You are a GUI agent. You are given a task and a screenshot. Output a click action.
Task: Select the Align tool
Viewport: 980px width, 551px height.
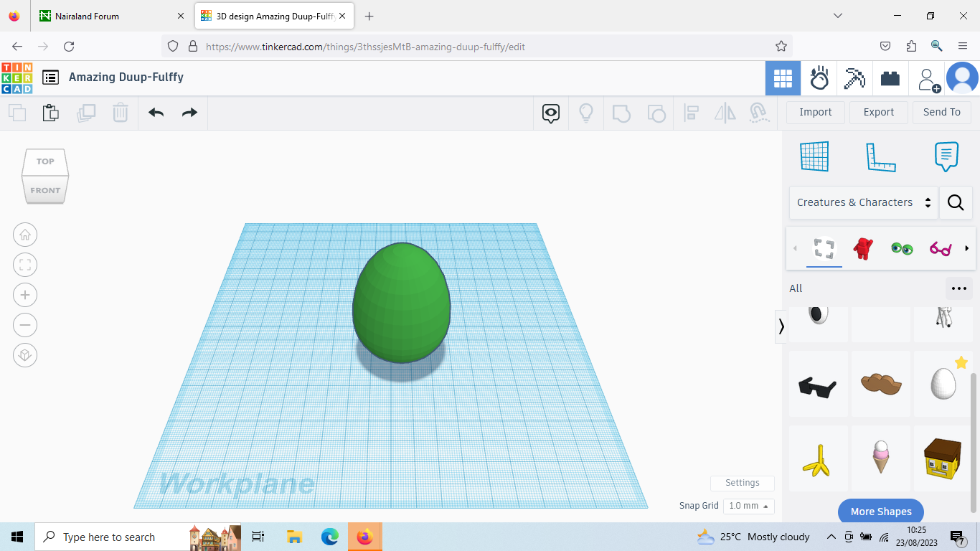tap(692, 113)
